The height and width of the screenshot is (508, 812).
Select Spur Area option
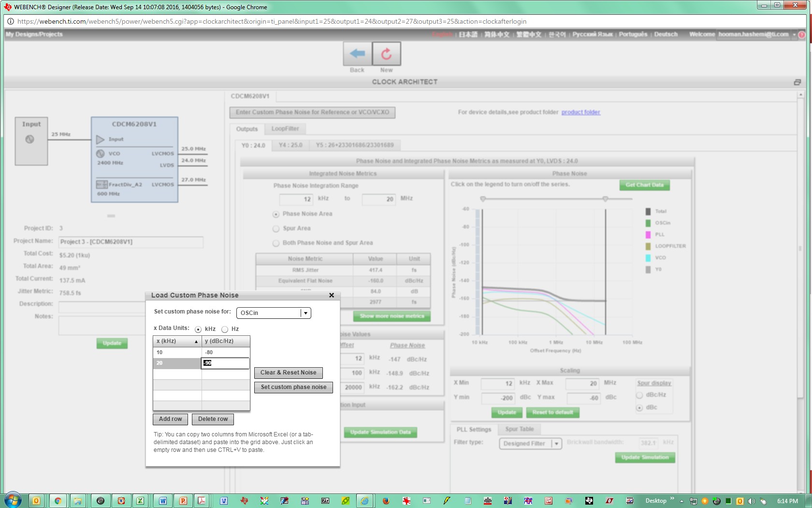coord(276,228)
